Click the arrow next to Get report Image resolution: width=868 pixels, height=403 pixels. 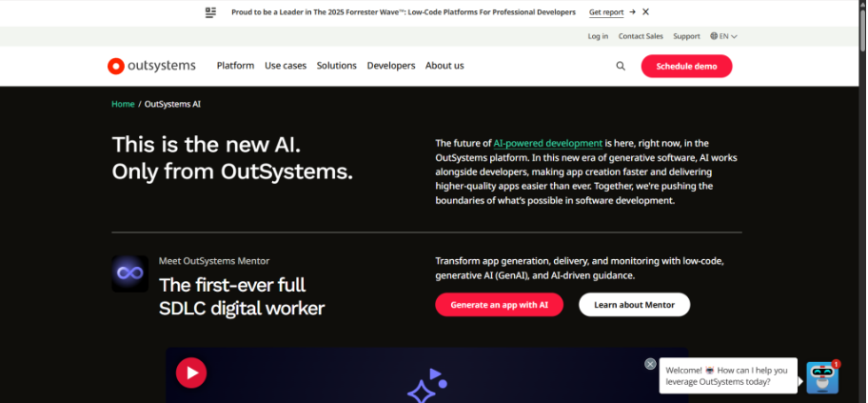coord(632,11)
